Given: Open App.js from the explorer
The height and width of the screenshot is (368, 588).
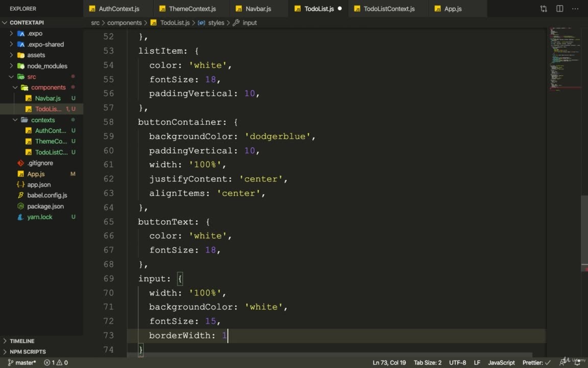Looking at the screenshot, I should (x=36, y=174).
